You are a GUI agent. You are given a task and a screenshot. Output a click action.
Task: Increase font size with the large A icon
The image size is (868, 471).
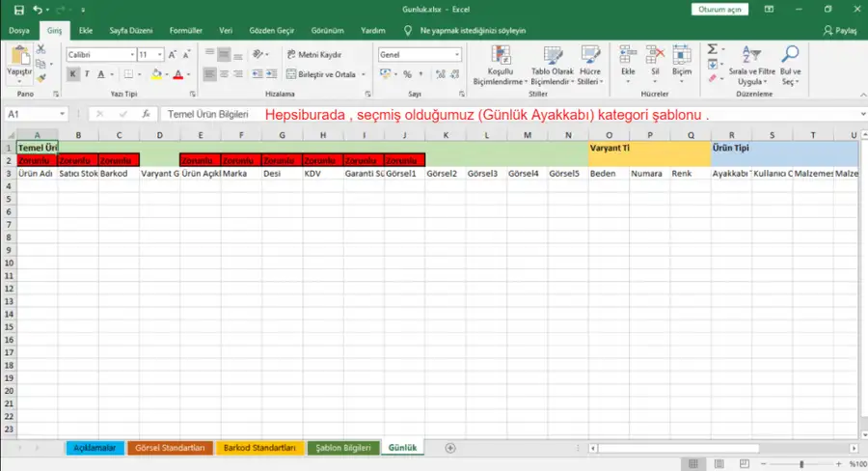173,54
